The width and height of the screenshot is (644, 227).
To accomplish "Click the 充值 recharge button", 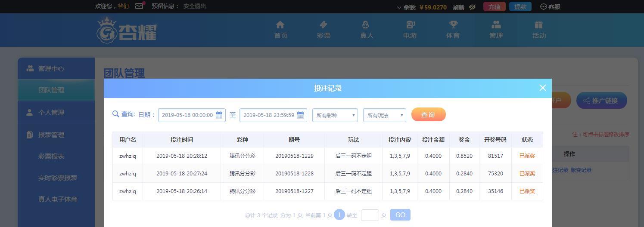I will click(x=494, y=7).
